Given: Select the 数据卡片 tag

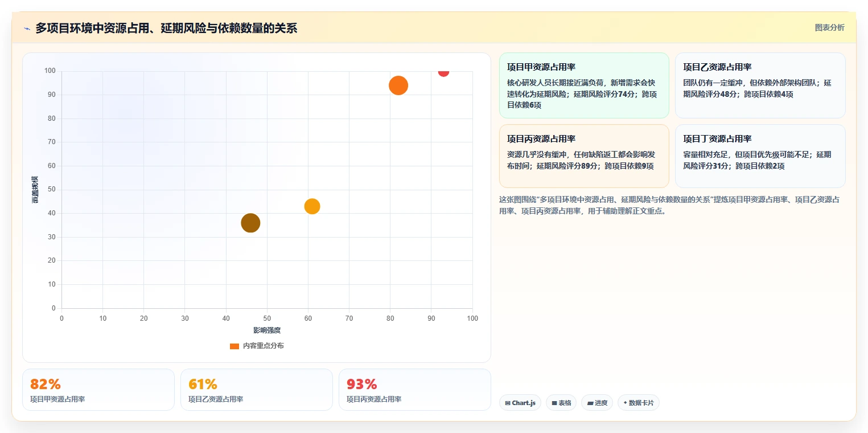Looking at the screenshot, I should coord(639,403).
